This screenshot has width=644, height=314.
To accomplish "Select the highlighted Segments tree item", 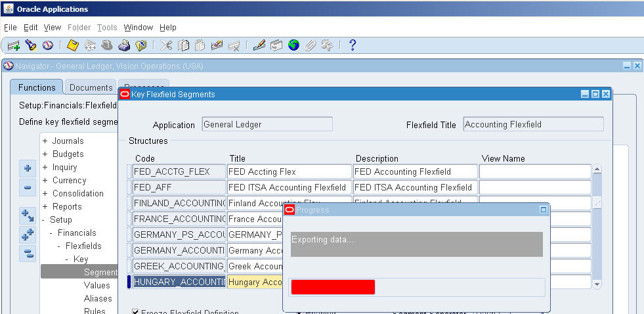I will click(79, 272).
